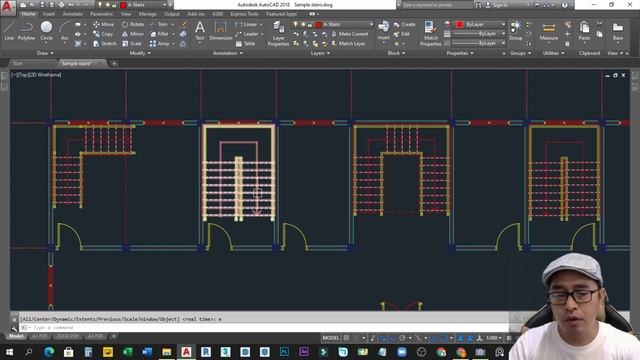Expand the Utilities panel

553,53
